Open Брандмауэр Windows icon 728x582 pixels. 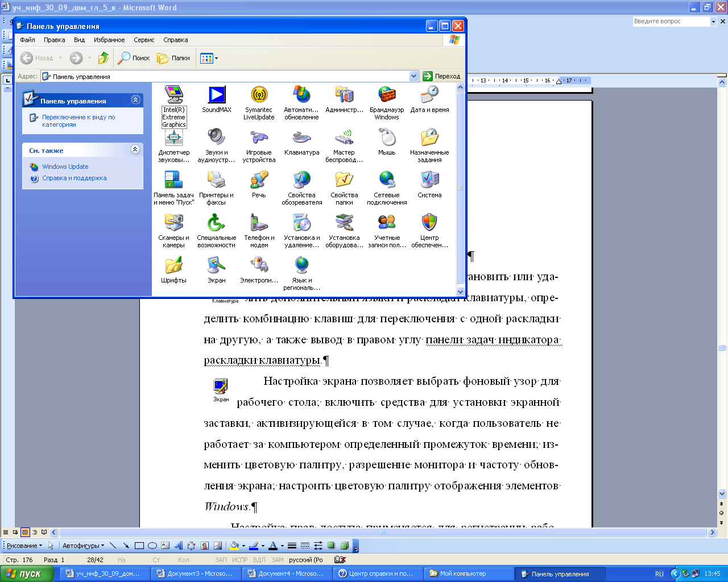tap(387, 95)
